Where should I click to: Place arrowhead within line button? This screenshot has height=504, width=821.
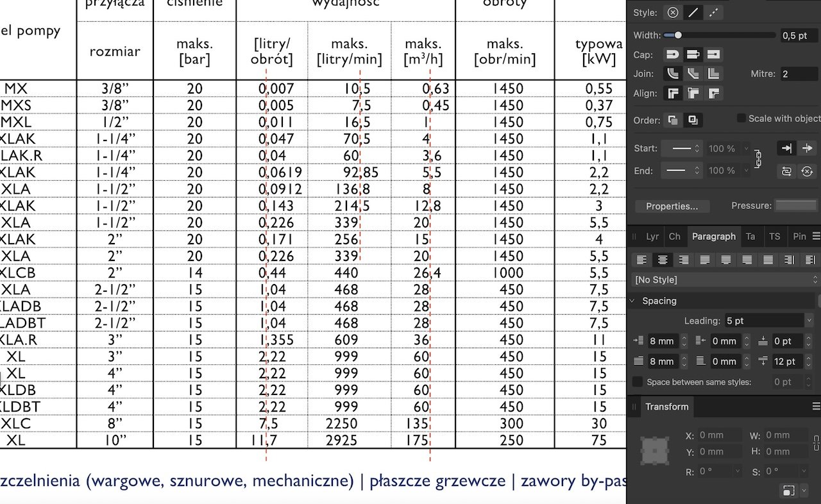(x=787, y=148)
